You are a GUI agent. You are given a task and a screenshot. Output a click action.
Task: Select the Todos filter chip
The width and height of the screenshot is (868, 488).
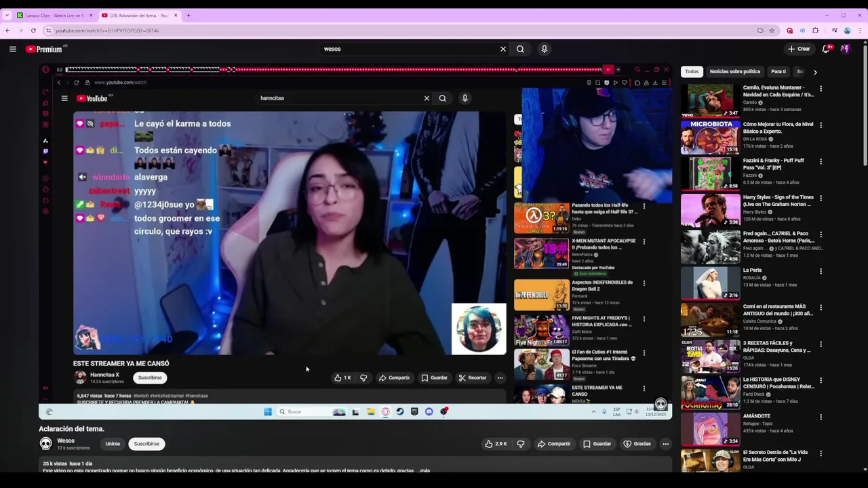pos(692,71)
